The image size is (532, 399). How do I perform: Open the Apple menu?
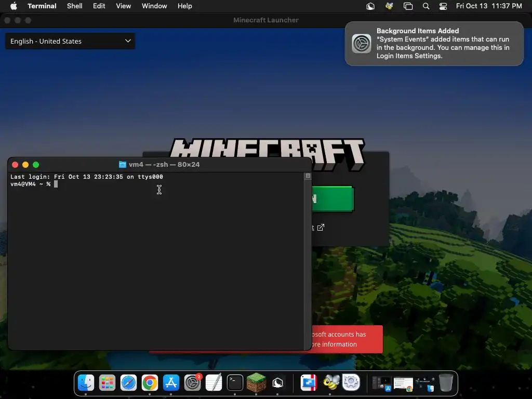(x=14, y=6)
